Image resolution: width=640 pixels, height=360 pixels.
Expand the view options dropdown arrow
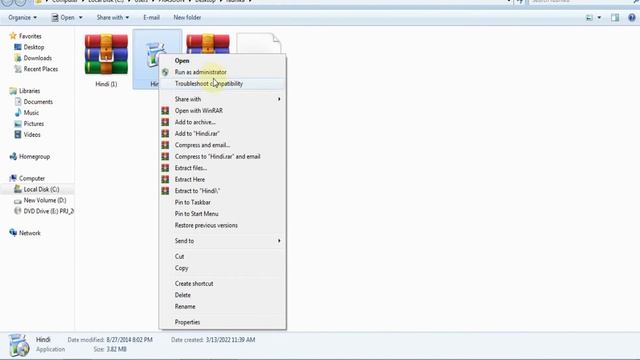pyautogui.click(x=599, y=18)
